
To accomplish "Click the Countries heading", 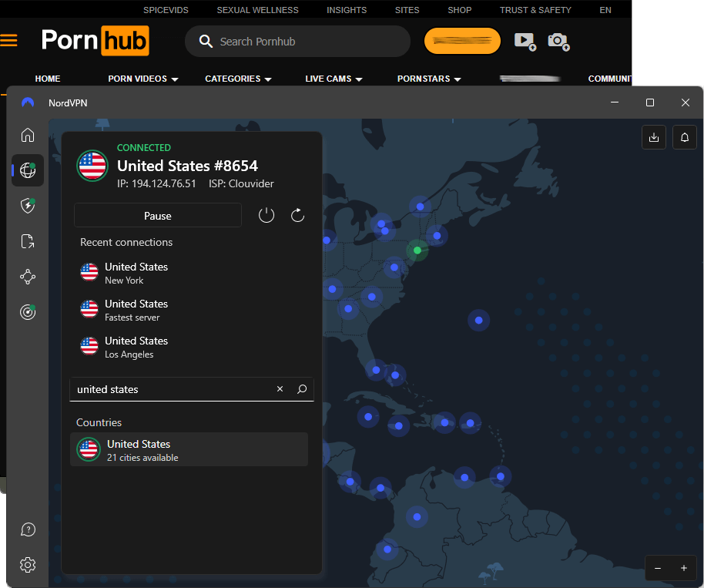I will pyautogui.click(x=99, y=422).
